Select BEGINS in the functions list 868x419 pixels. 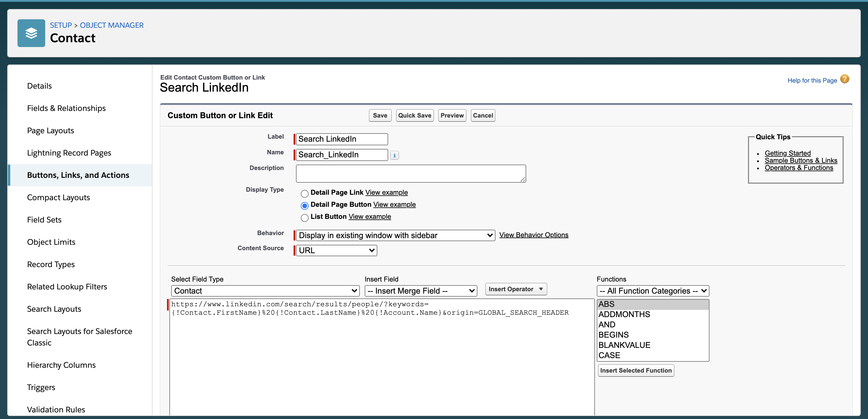point(653,335)
